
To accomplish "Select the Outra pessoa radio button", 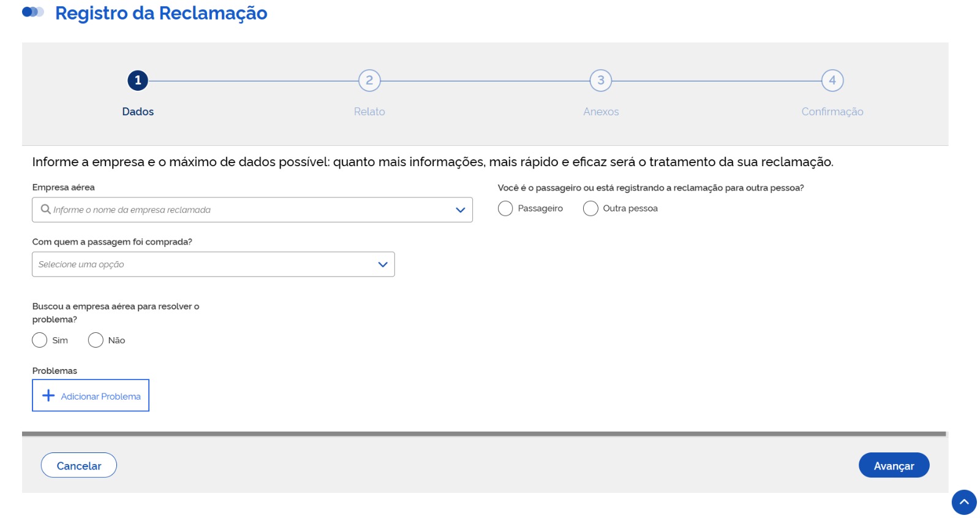I will 590,208.
